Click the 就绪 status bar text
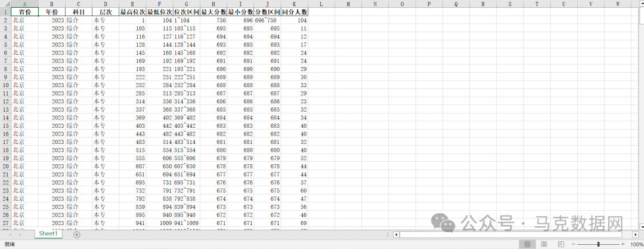The width and height of the screenshot is (644, 249). click(9, 244)
